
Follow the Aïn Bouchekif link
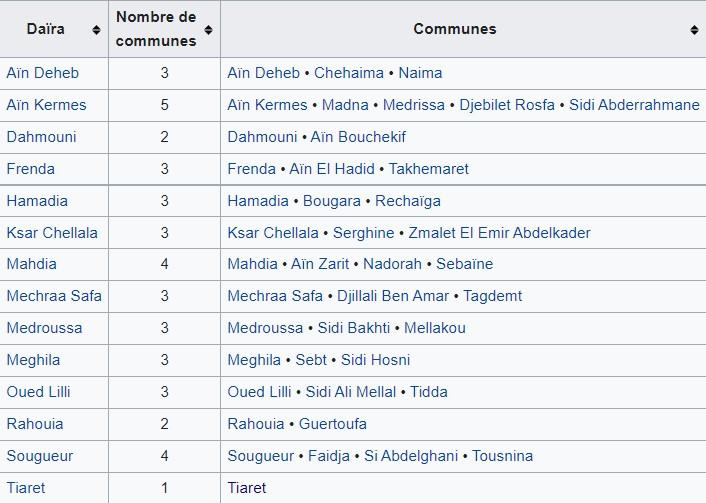click(x=358, y=137)
